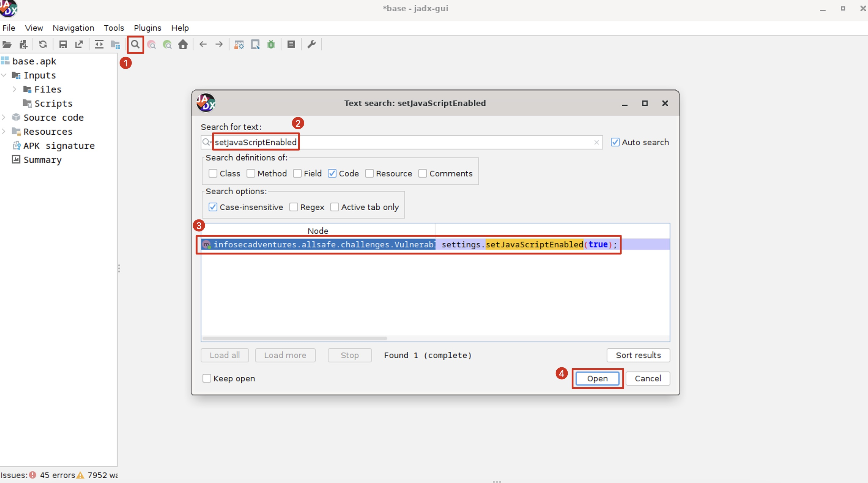Enable the Resource search checkbox
The height and width of the screenshot is (483, 868).
pos(369,173)
